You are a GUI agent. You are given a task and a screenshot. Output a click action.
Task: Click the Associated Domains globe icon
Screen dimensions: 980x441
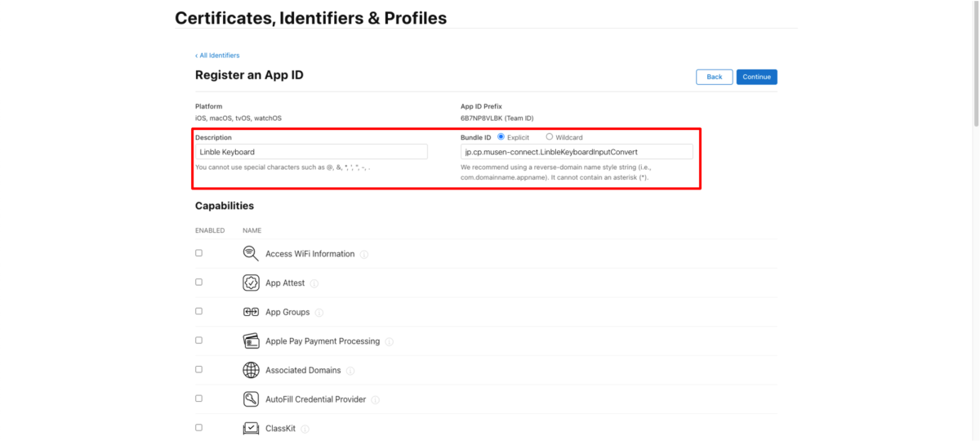(x=251, y=370)
